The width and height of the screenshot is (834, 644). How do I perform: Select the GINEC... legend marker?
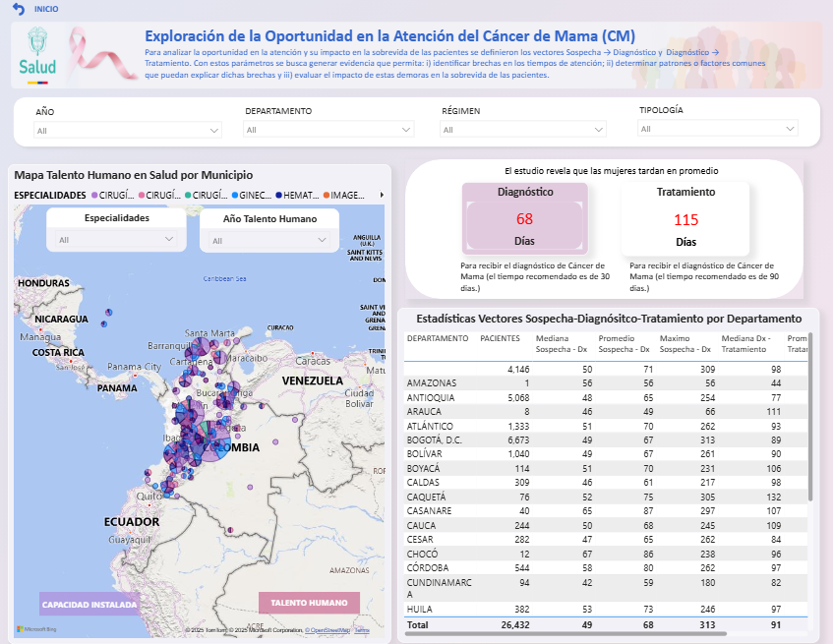[234, 196]
